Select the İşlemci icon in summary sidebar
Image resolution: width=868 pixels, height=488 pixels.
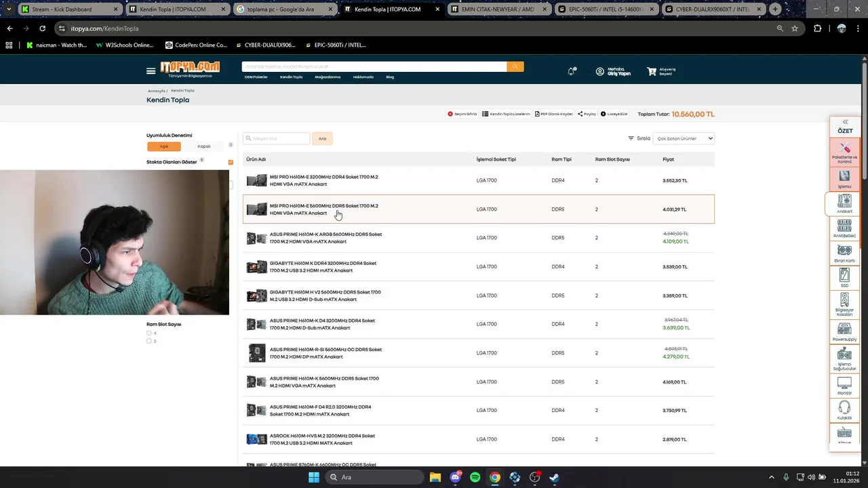[x=844, y=179]
